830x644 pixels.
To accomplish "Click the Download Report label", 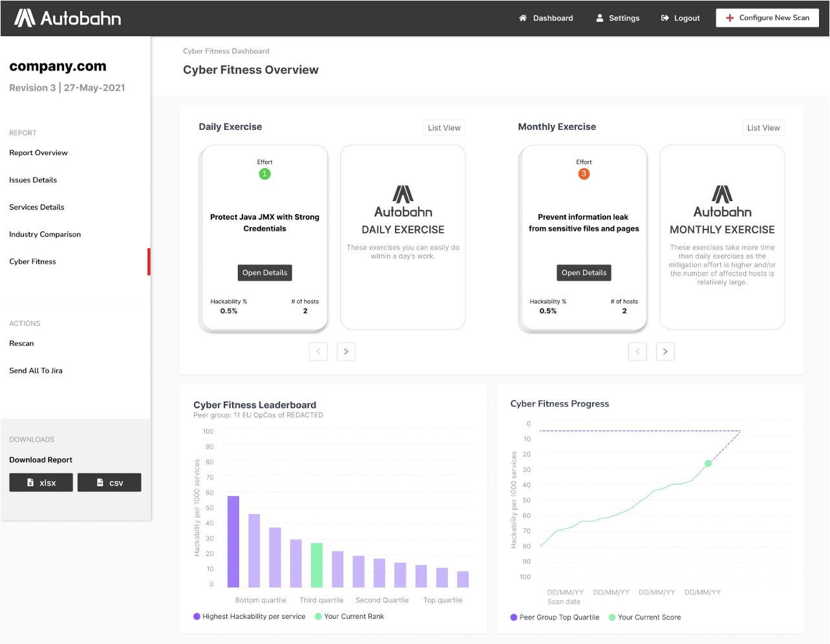I will point(41,460).
